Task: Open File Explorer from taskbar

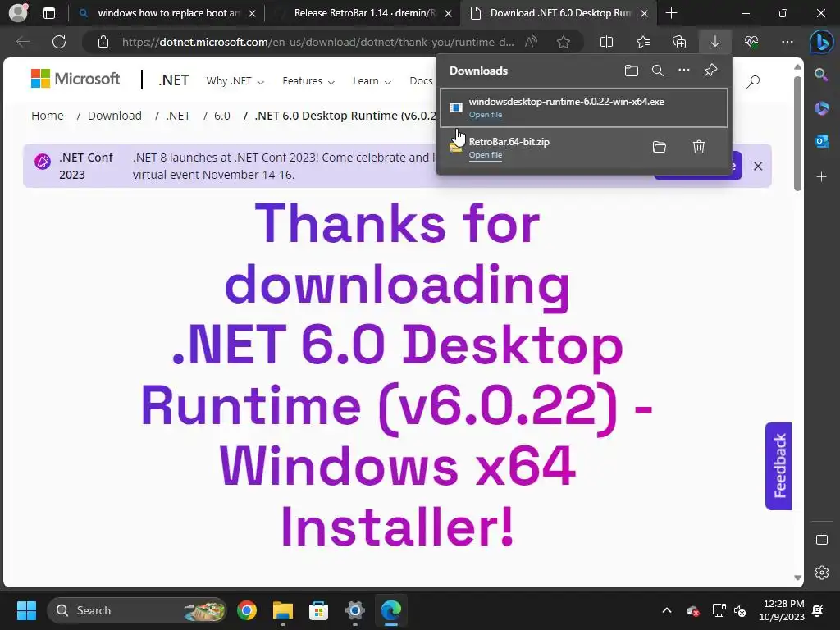Action: (x=282, y=610)
